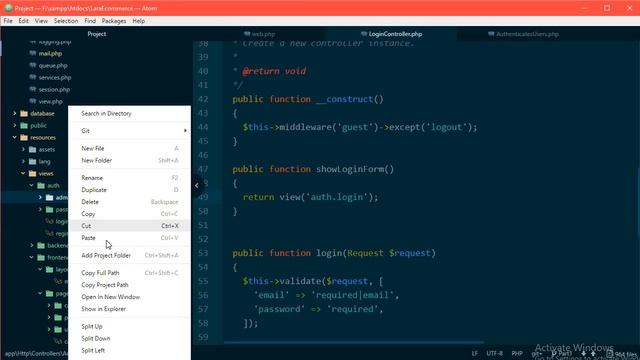This screenshot has width=640, height=360.
Task: Click the UTF-8 encoding in status bar
Action: click(x=494, y=353)
